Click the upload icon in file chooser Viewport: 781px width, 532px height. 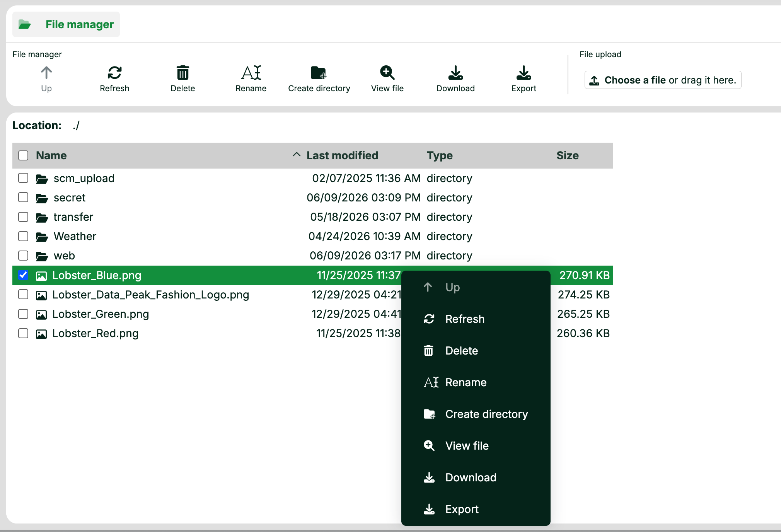(594, 80)
